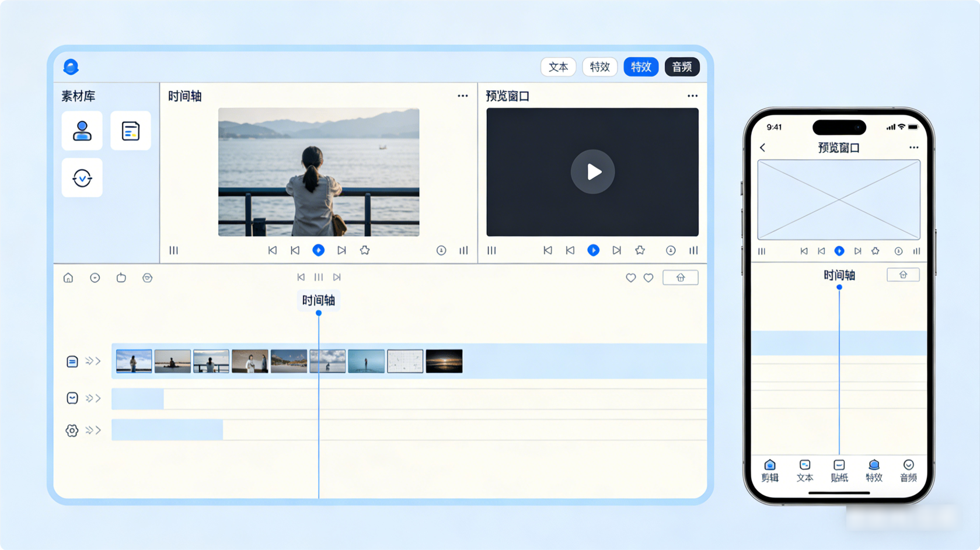Screen dimensions: 980x550
Task: Toggle the second heart icon near the timeline
Action: 648,278
